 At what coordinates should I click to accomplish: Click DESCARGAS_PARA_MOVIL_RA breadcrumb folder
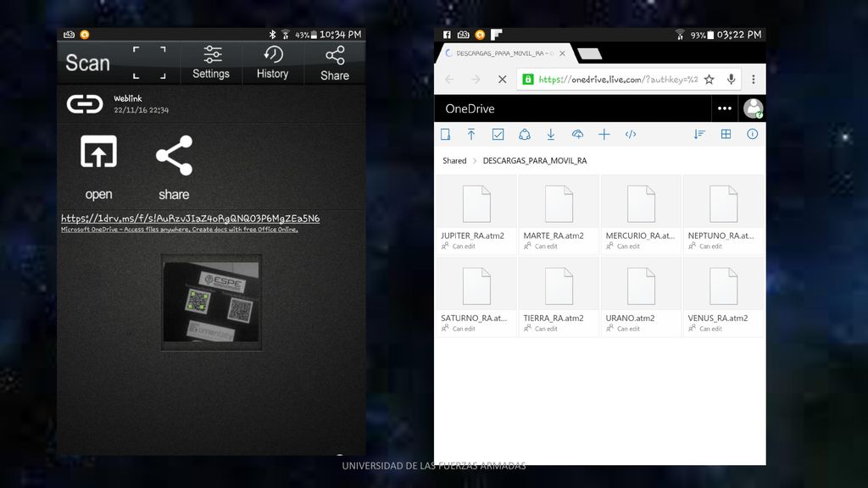[535, 161]
